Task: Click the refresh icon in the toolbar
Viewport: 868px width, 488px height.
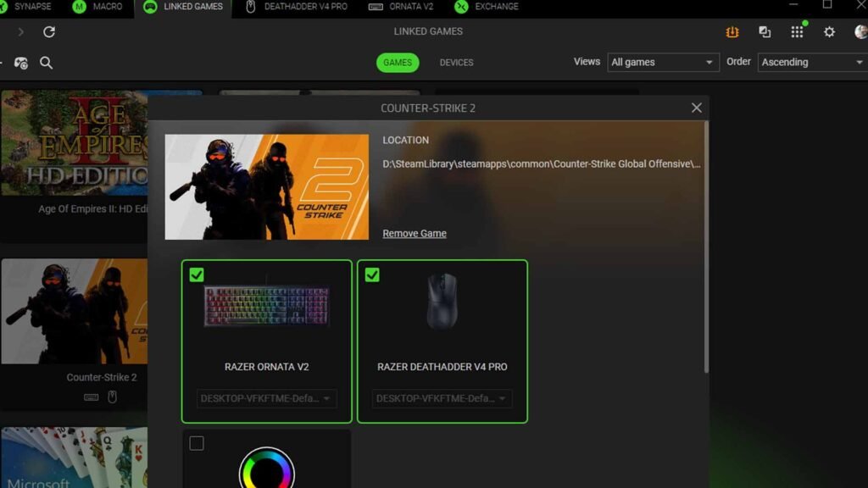Action: pos(48,31)
